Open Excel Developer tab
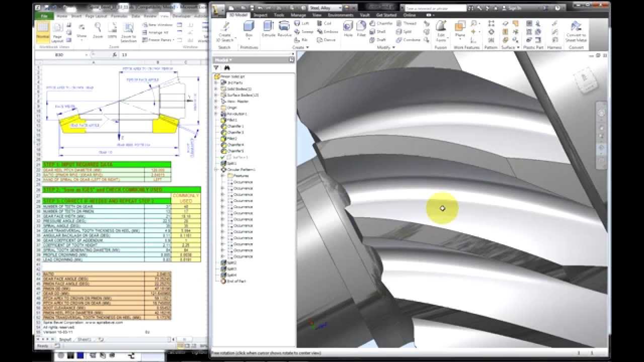This screenshot has width=644, height=362. coord(182,16)
